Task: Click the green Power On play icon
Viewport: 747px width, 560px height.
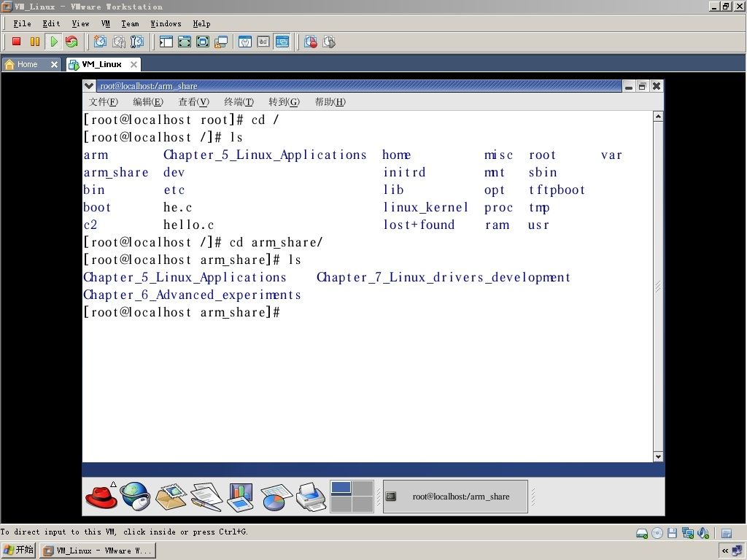Action: pos(54,42)
